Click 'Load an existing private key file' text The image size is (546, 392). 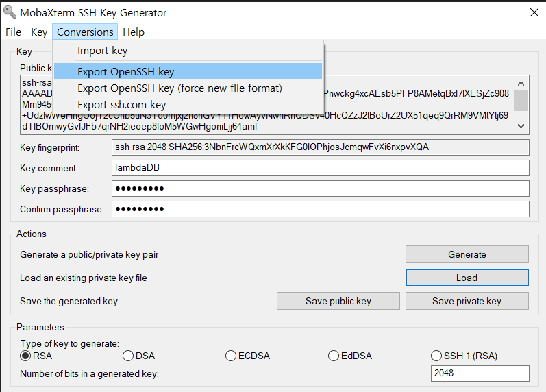click(x=84, y=278)
